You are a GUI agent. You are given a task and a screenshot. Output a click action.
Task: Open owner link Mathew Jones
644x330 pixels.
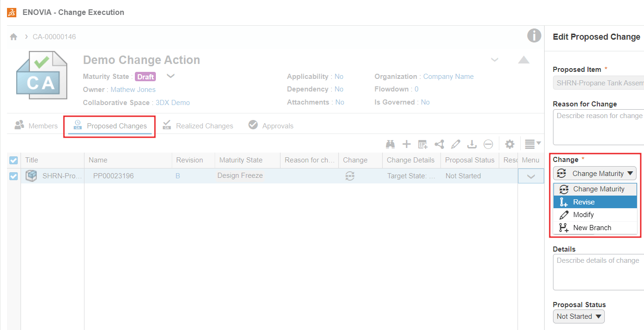point(133,90)
